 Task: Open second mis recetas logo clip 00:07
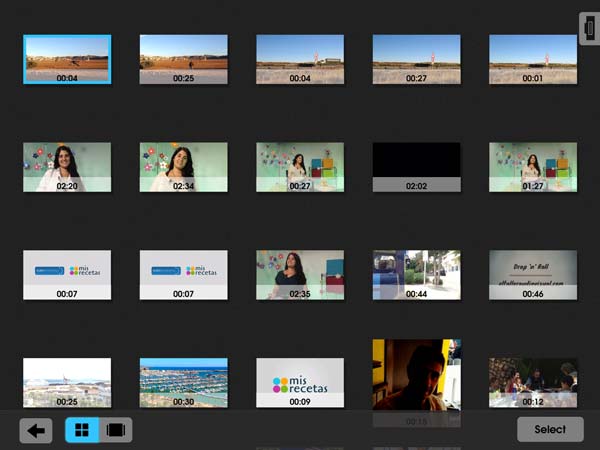click(x=183, y=275)
